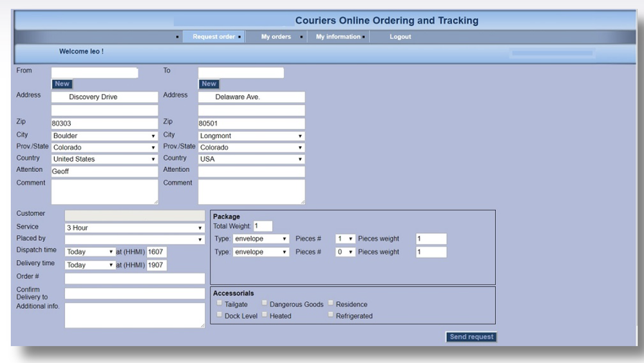Click New button under To field
Image resolution: width=644 pixels, height=363 pixels.
tap(209, 84)
